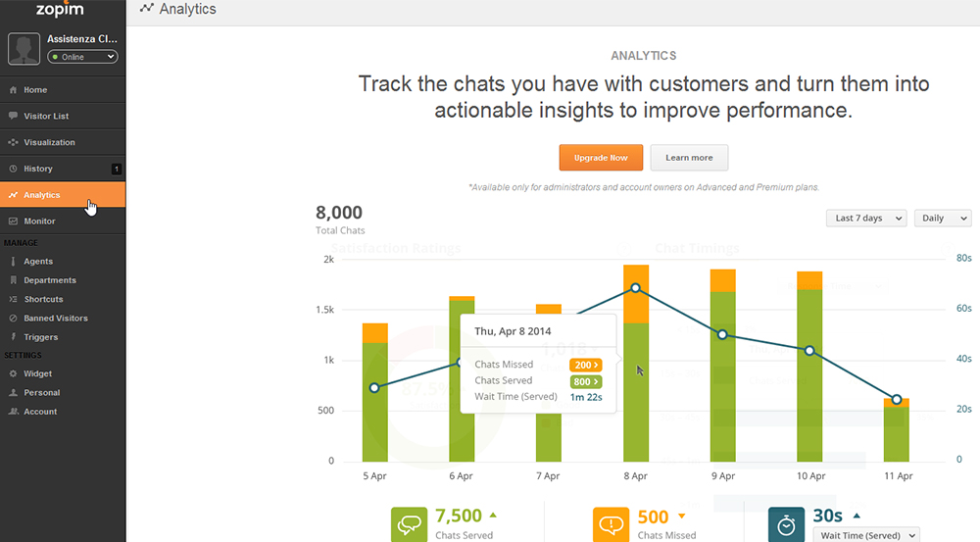The width and height of the screenshot is (980, 542).
Task: Click the orange 200 Chats Missed badge
Action: point(586,365)
